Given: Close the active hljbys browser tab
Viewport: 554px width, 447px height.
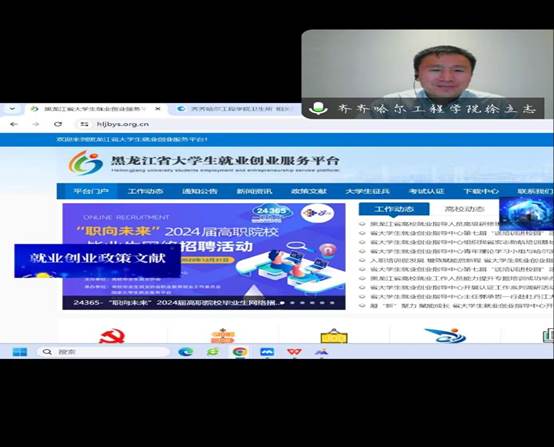Looking at the screenshot, I should point(158,109).
